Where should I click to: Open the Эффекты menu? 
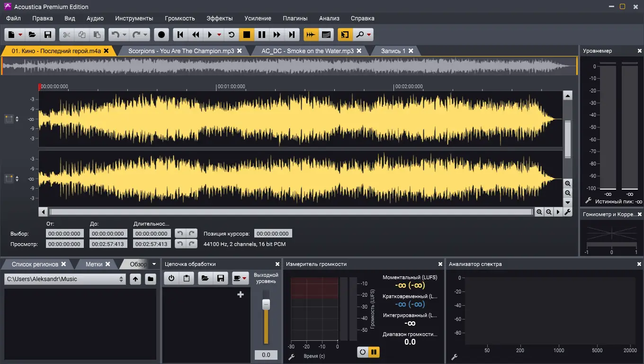coord(220,18)
